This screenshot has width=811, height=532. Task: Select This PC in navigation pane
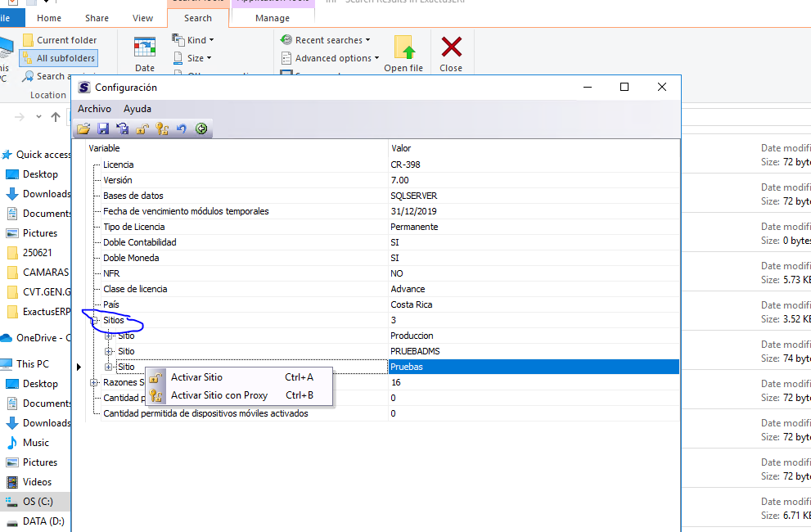pyautogui.click(x=25, y=364)
